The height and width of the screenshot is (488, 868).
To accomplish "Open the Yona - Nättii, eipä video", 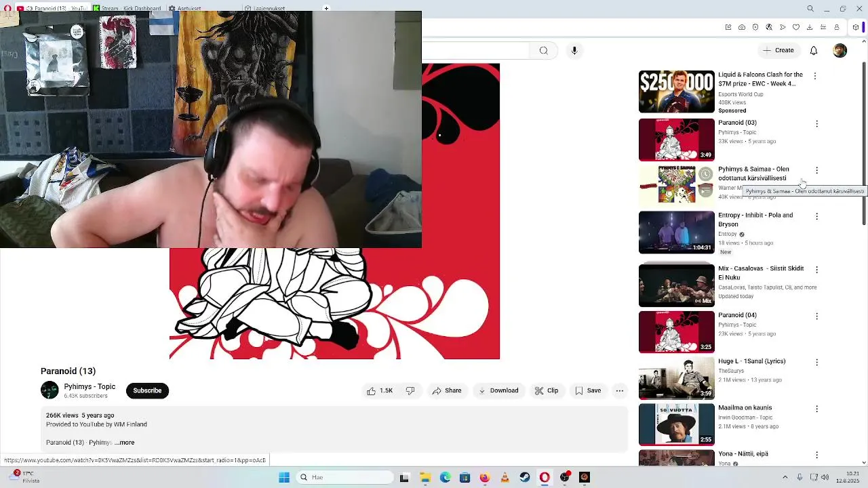I will tap(677, 459).
